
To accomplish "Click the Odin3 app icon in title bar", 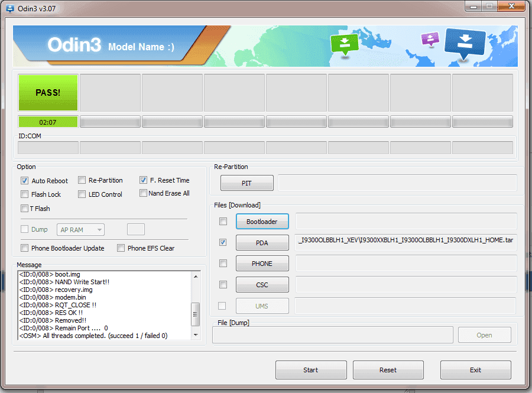I will (10, 8).
